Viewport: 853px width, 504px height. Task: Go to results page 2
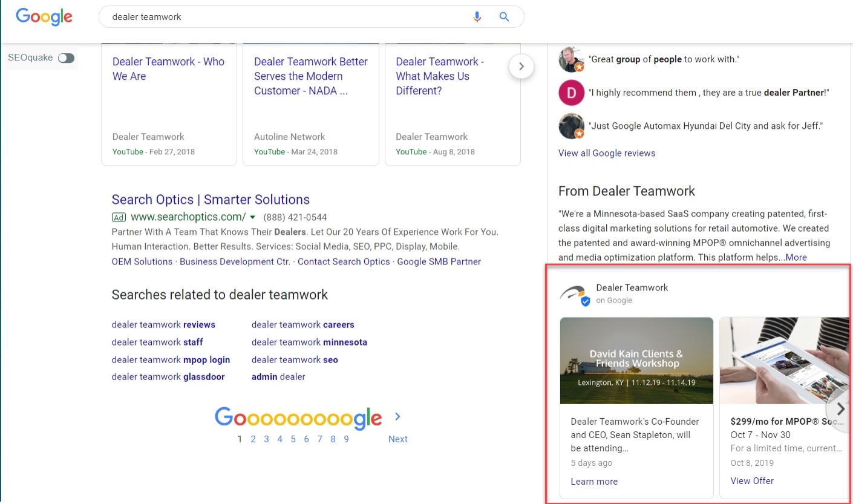253,439
